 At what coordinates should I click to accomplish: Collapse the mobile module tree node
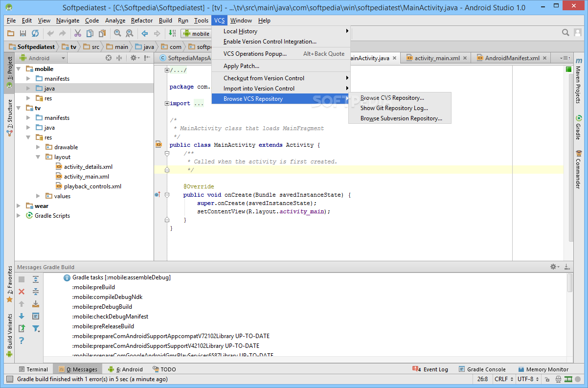pyautogui.click(x=19, y=69)
